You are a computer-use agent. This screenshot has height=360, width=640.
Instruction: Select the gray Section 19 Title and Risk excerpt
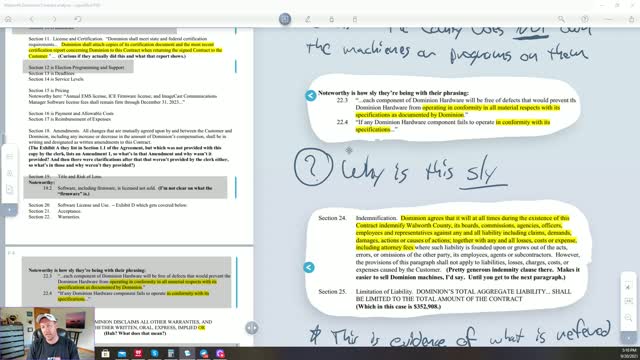tap(125, 187)
